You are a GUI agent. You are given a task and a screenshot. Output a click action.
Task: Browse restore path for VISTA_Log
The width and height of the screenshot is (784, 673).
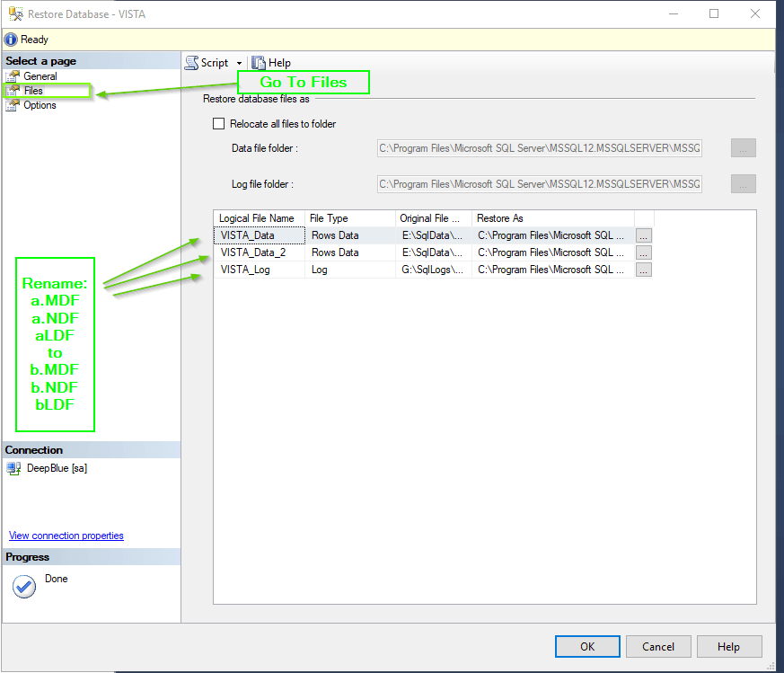click(x=643, y=270)
